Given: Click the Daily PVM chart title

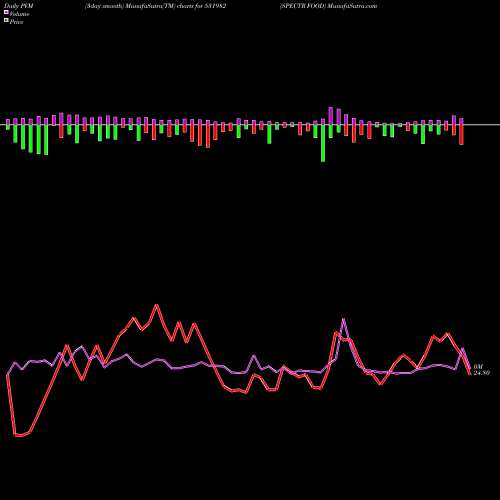Looking at the screenshot, I should 19,6.
